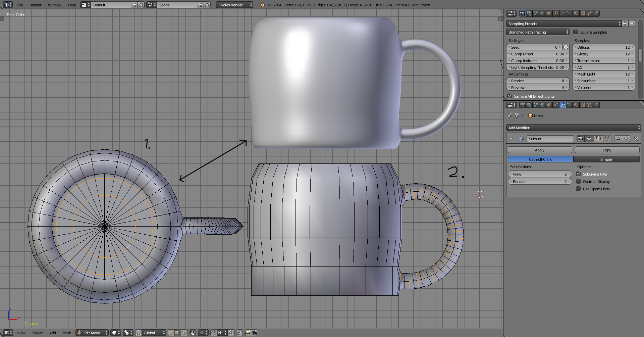The image size is (644, 337).
Task: Remove the sampling preset
Action: 632,23
